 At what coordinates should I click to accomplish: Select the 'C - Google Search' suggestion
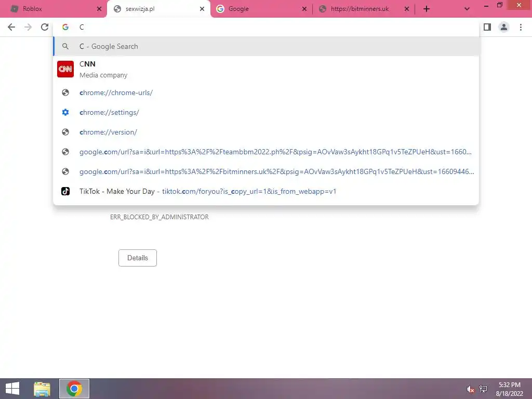267,46
